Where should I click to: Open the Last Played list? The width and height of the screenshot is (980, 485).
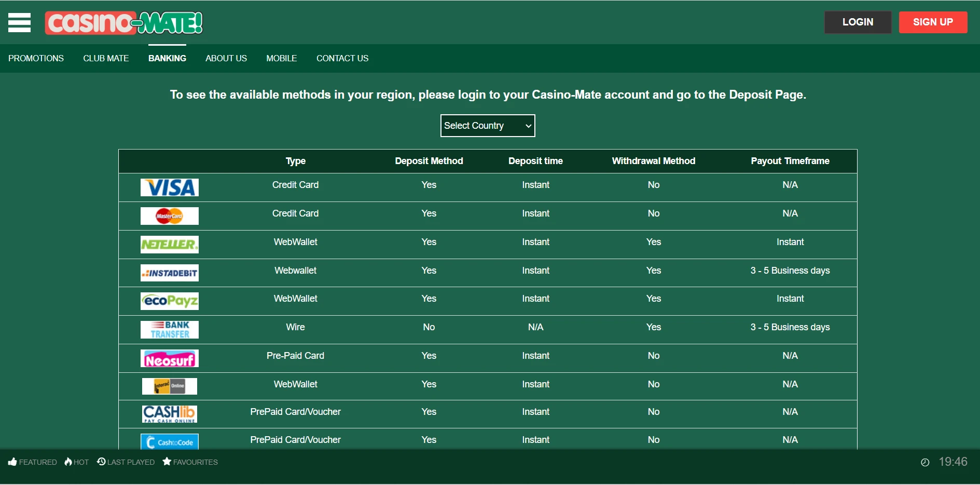point(126,462)
